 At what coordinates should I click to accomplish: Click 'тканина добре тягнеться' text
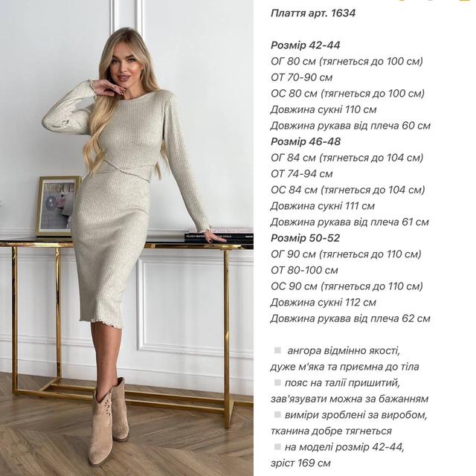coord(331,431)
